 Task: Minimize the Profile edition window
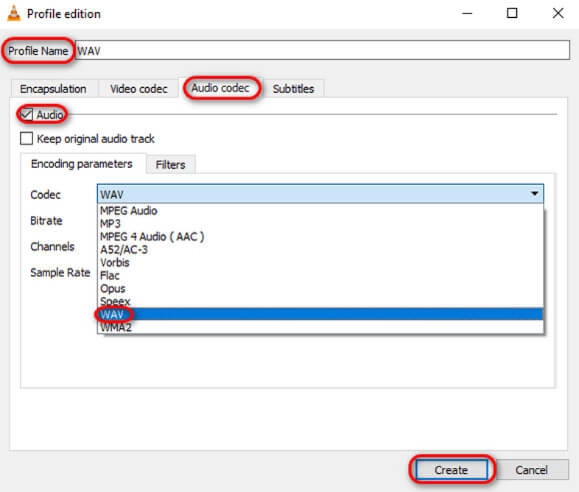tap(467, 13)
